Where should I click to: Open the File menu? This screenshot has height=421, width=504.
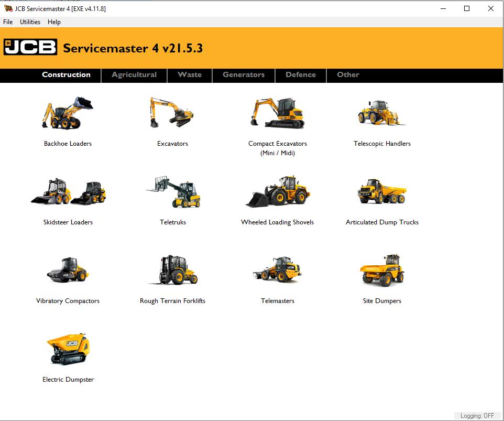(x=8, y=22)
